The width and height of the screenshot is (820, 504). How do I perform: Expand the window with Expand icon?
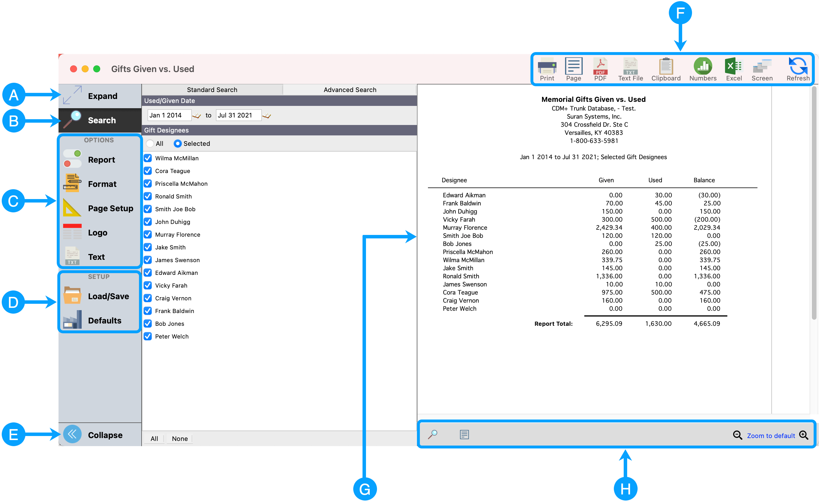pos(100,96)
